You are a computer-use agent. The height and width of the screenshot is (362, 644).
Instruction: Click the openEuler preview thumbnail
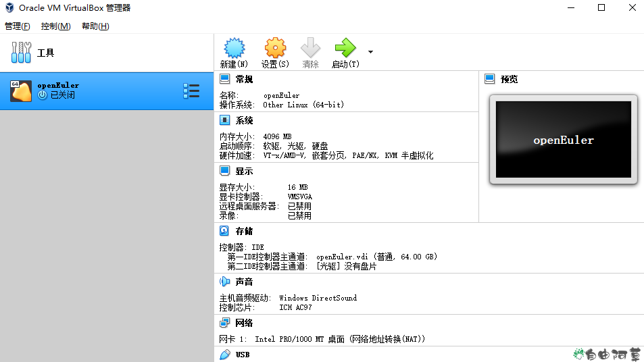[x=563, y=140]
